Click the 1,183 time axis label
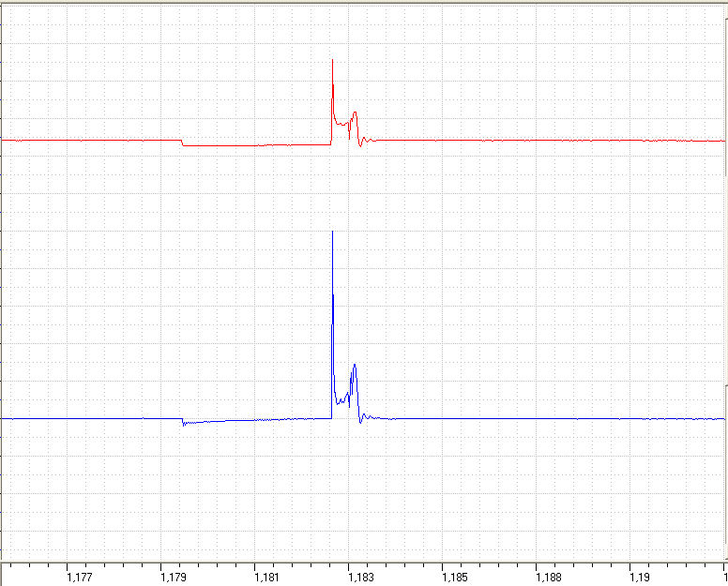The width and height of the screenshot is (728, 586). point(361,578)
